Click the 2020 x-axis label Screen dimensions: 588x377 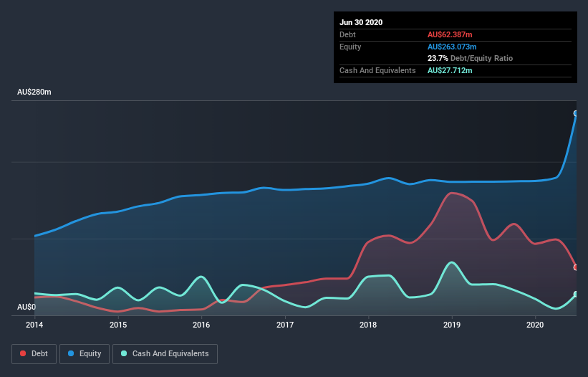click(535, 325)
